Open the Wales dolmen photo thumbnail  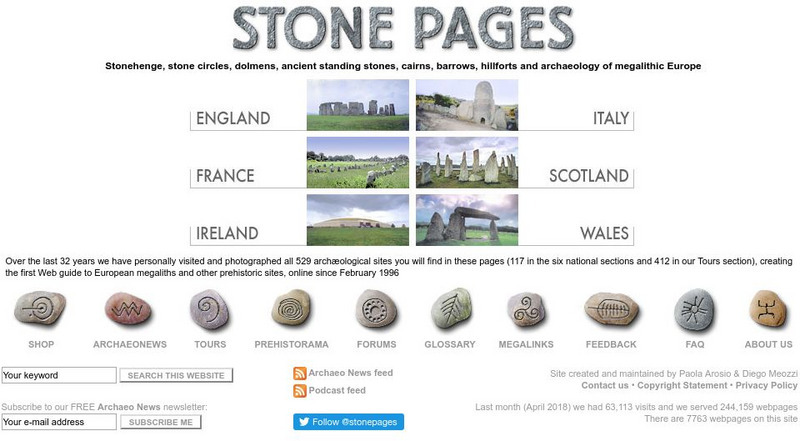click(x=467, y=220)
